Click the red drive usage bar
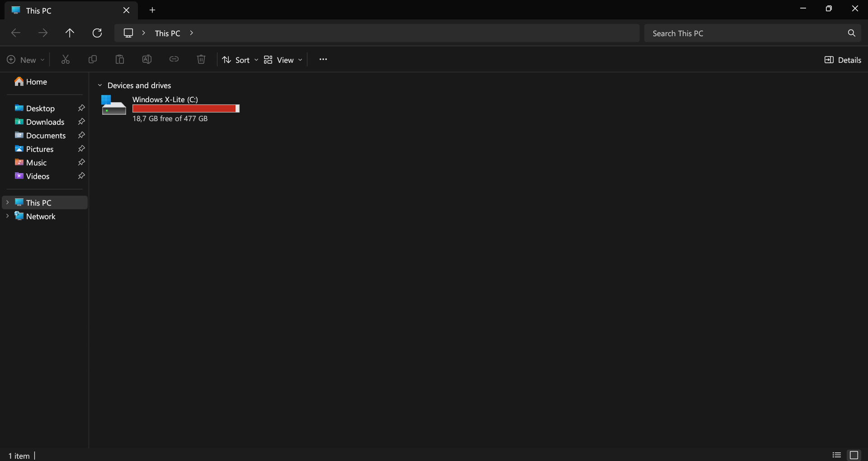Screen dimensions: 868x461 point(186,108)
